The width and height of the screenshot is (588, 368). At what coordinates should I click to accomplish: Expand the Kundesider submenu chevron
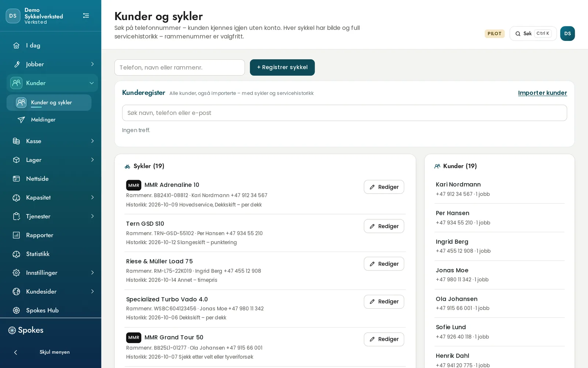pyautogui.click(x=92, y=291)
